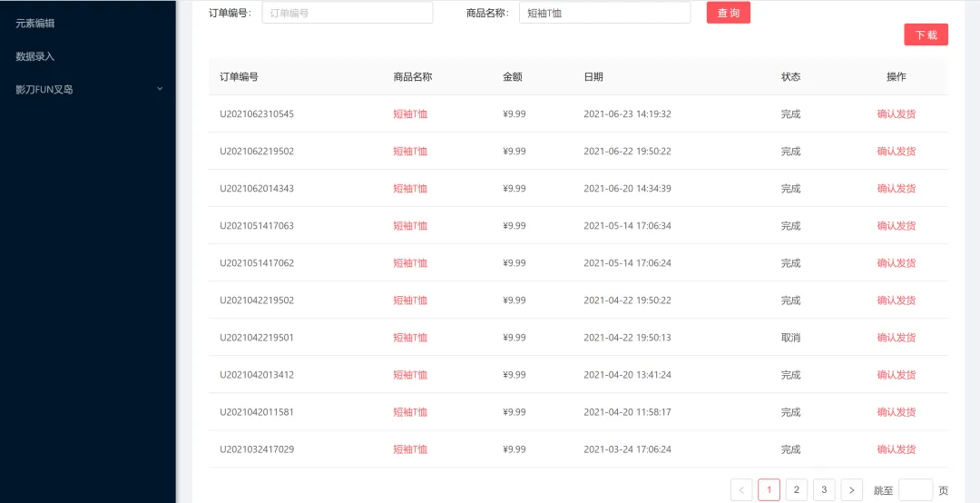Focus the 订单编号 input field

coord(347,13)
